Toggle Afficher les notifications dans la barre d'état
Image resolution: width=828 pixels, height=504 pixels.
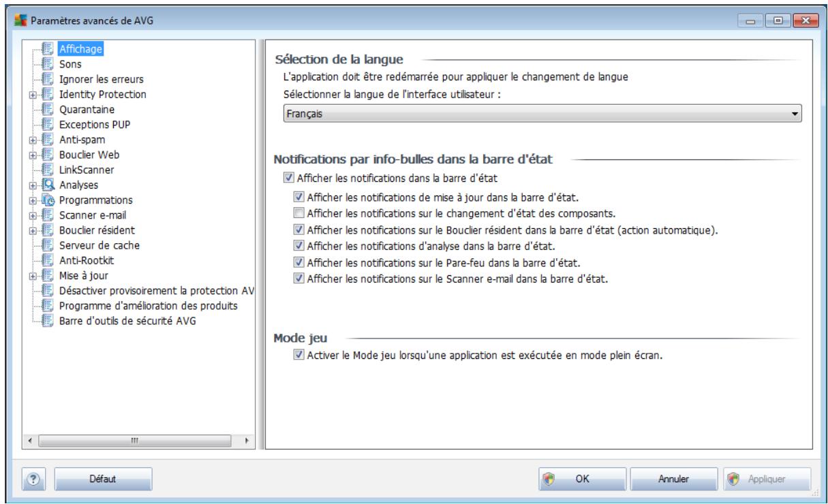tap(289, 179)
